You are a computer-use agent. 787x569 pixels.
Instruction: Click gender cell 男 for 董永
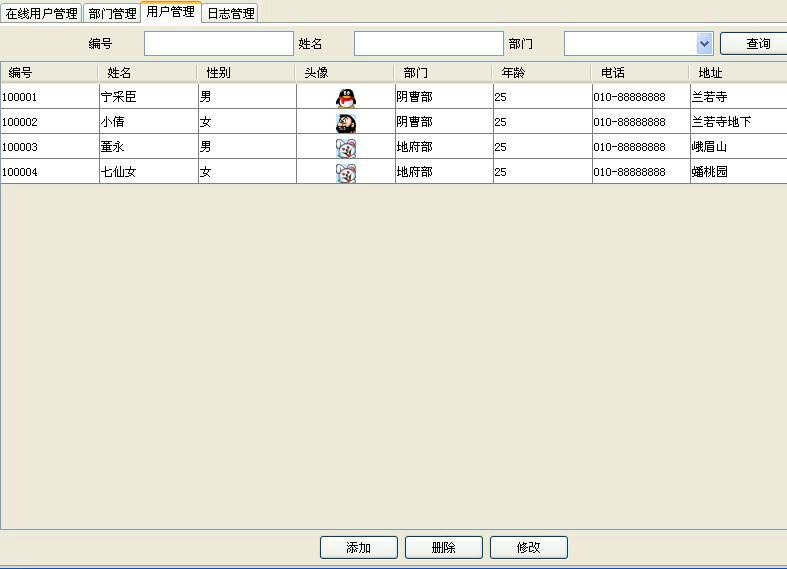[x=247, y=147]
